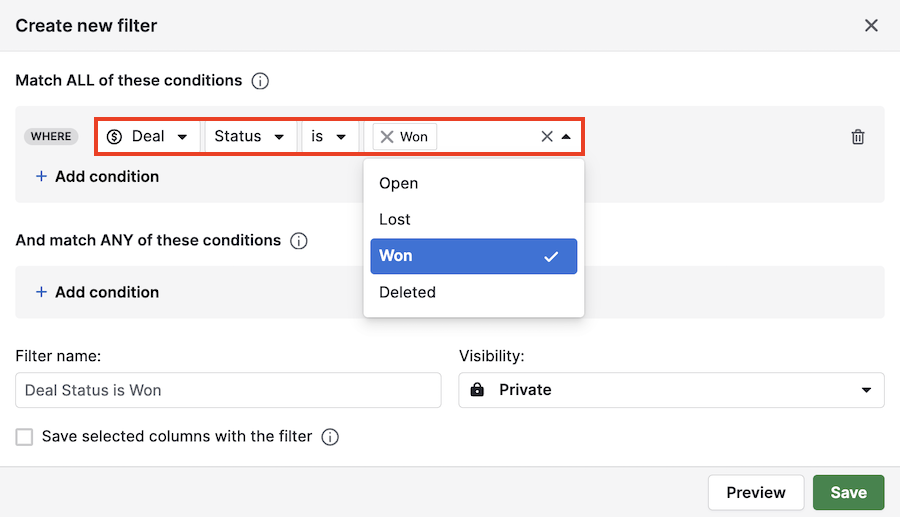Click the Preview button
The image size is (900, 517).
(x=756, y=492)
